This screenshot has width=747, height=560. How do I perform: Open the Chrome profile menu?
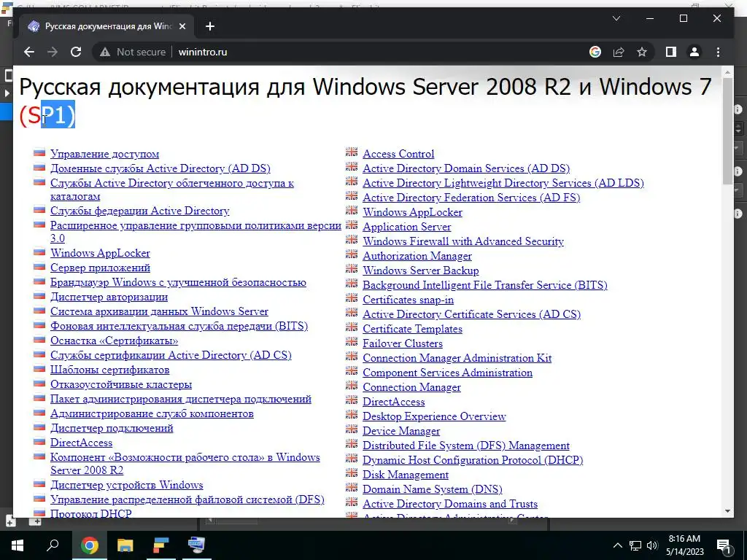coord(694,52)
